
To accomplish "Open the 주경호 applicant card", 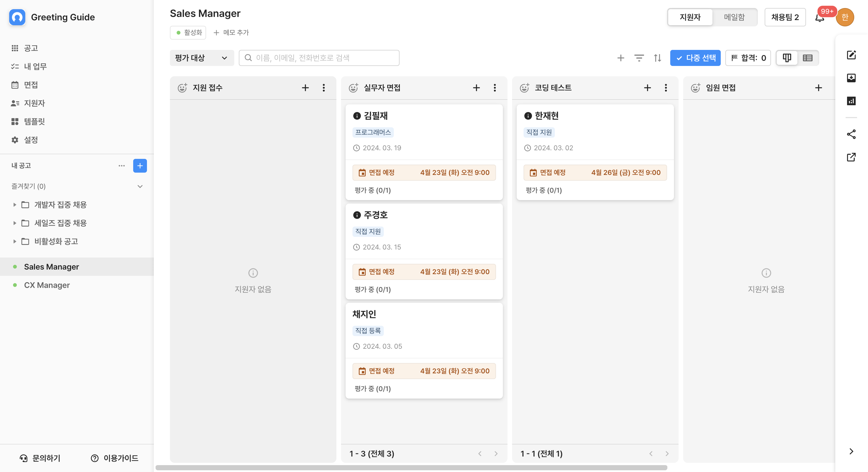I will pyautogui.click(x=424, y=251).
